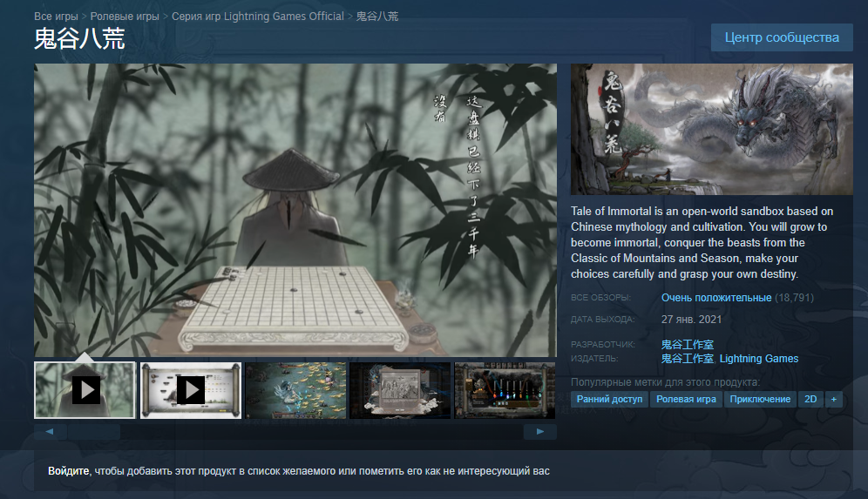
Task: Open the Ролевые игры breadcrumb link
Action: (125, 16)
